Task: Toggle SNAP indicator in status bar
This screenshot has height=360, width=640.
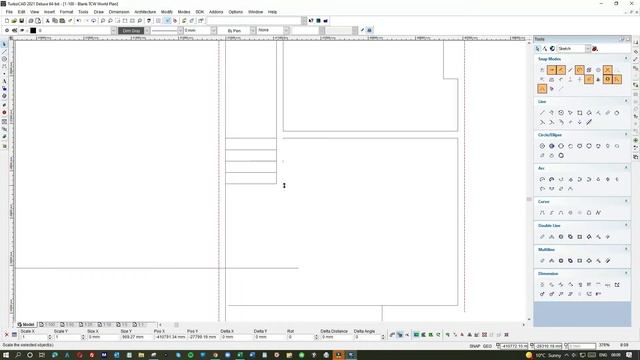Action: click(x=474, y=346)
